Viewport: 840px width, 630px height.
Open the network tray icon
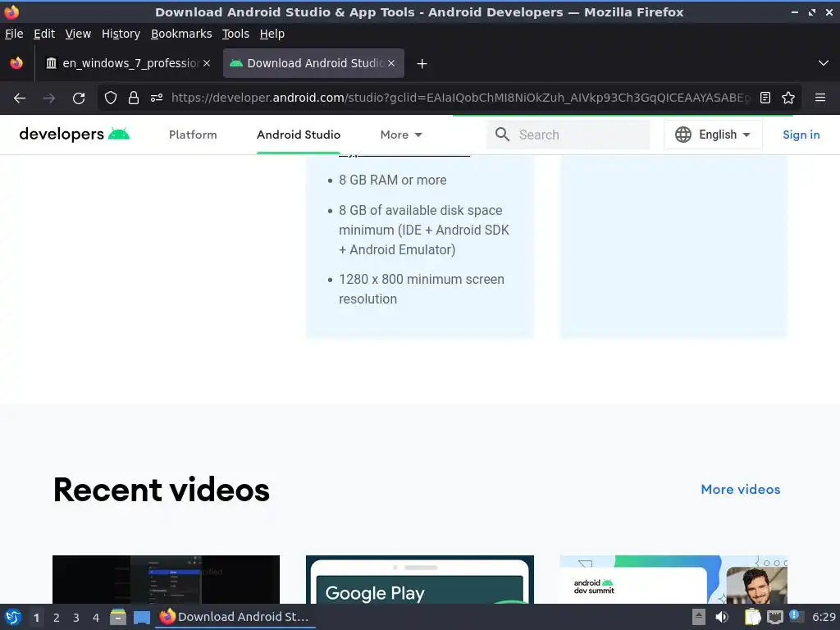tap(774, 618)
